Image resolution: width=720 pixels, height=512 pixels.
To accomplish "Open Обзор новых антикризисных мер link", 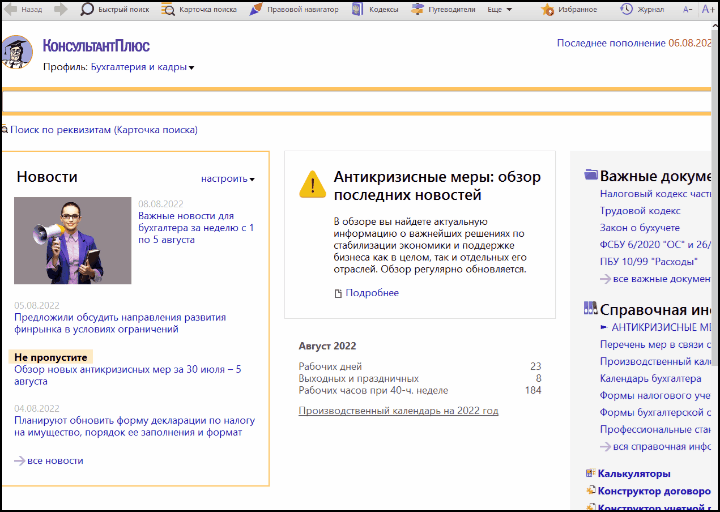I will (128, 375).
